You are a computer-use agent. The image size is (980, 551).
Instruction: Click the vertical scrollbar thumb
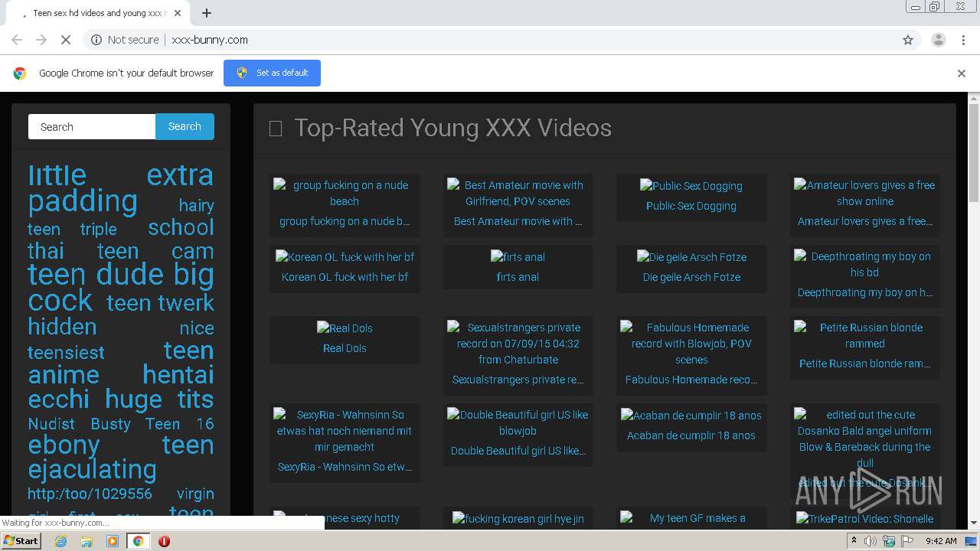click(x=974, y=153)
